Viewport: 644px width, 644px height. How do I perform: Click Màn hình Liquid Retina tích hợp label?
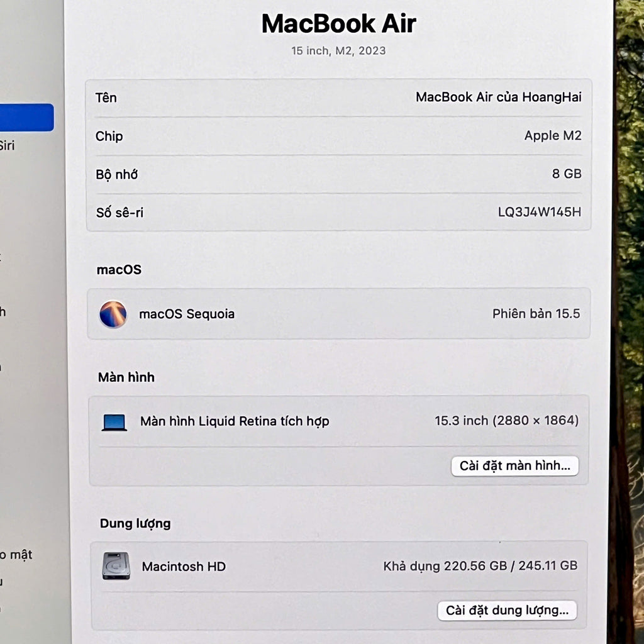235,421
